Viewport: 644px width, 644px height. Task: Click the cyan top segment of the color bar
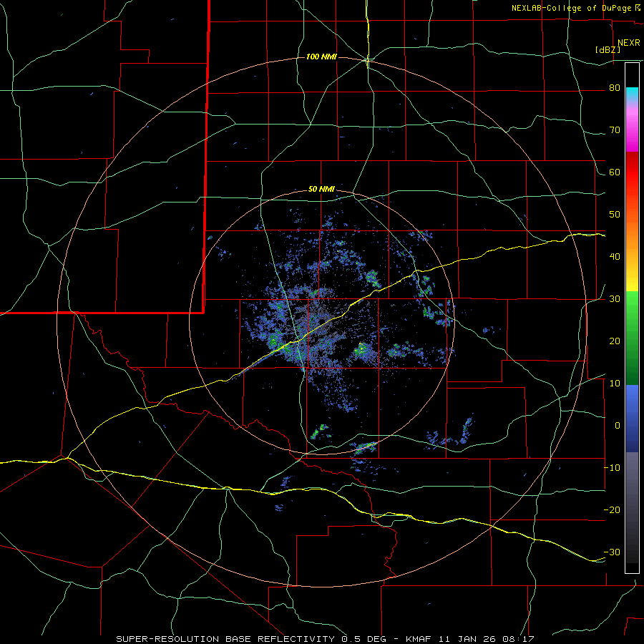click(632, 94)
